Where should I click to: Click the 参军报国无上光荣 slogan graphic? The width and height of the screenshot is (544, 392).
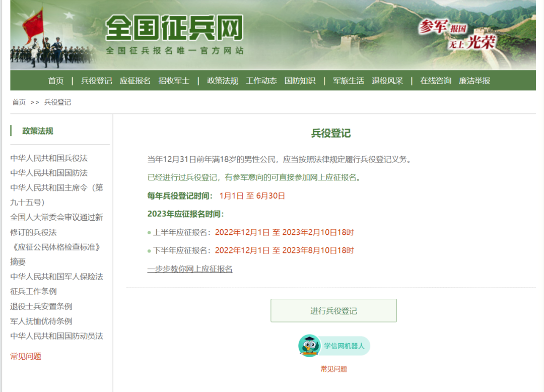click(456, 35)
